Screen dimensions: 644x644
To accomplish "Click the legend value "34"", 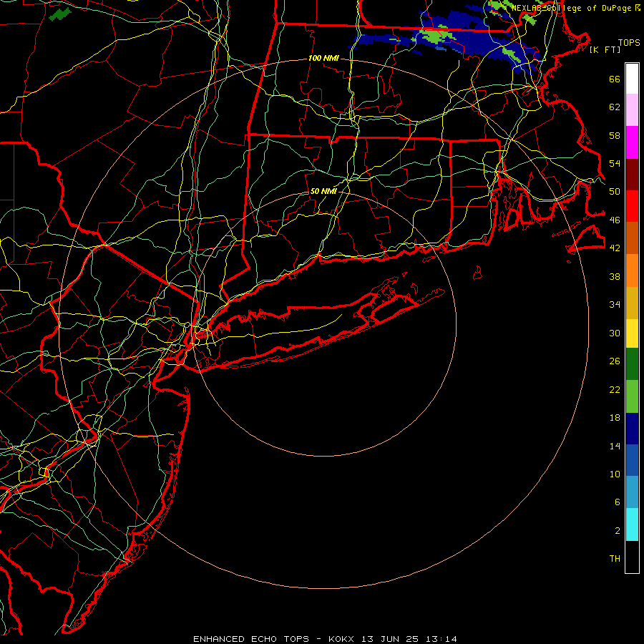I will click(615, 305).
